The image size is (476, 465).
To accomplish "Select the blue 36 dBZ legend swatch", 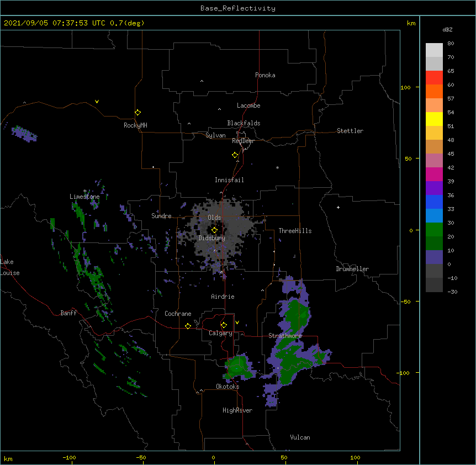I will tap(434, 202).
